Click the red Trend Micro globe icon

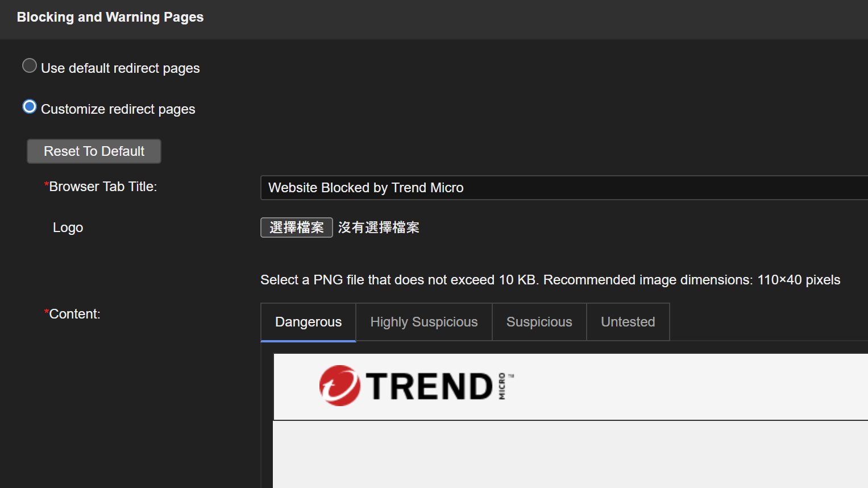point(339,386)
